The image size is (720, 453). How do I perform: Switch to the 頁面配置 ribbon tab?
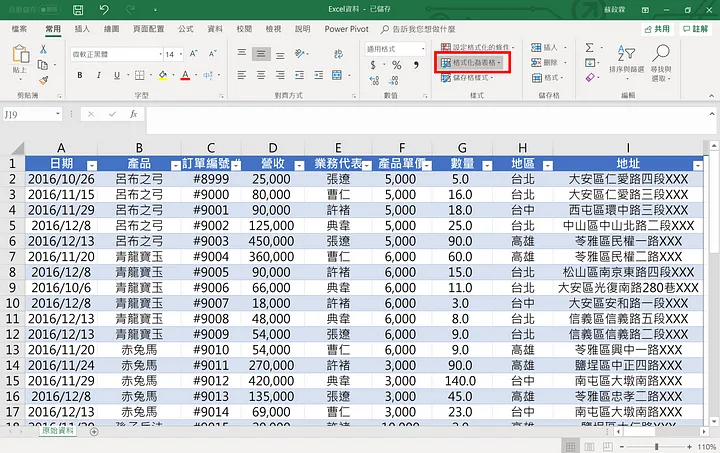[148, 29]
